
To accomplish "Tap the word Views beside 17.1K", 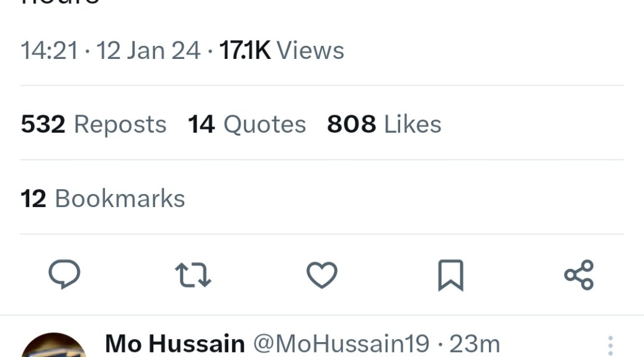I will (310, 50).
